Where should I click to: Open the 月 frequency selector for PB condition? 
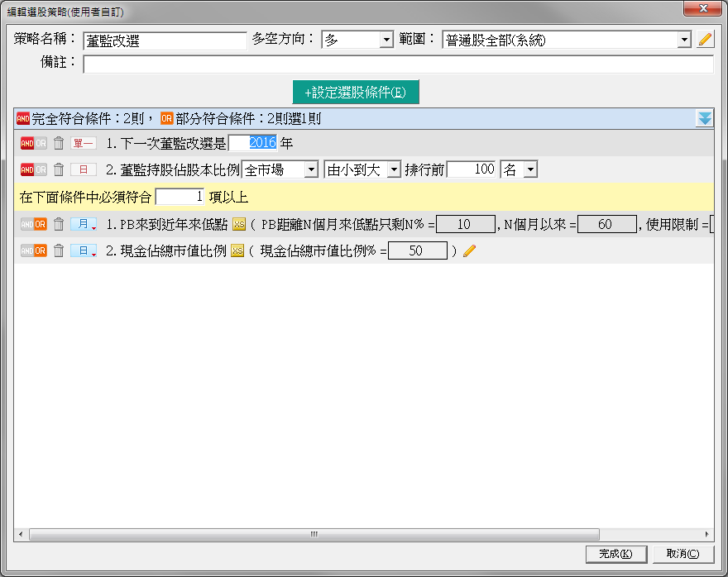84,224
